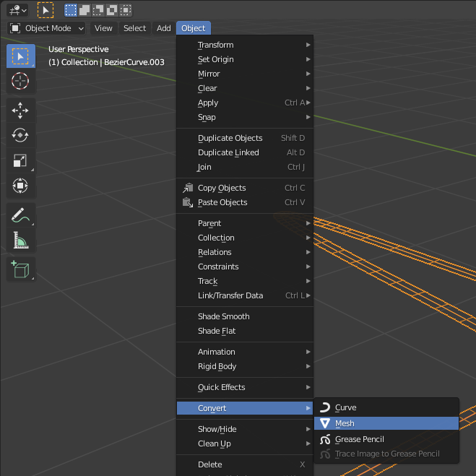Select the Transform tool

point(21,186)
